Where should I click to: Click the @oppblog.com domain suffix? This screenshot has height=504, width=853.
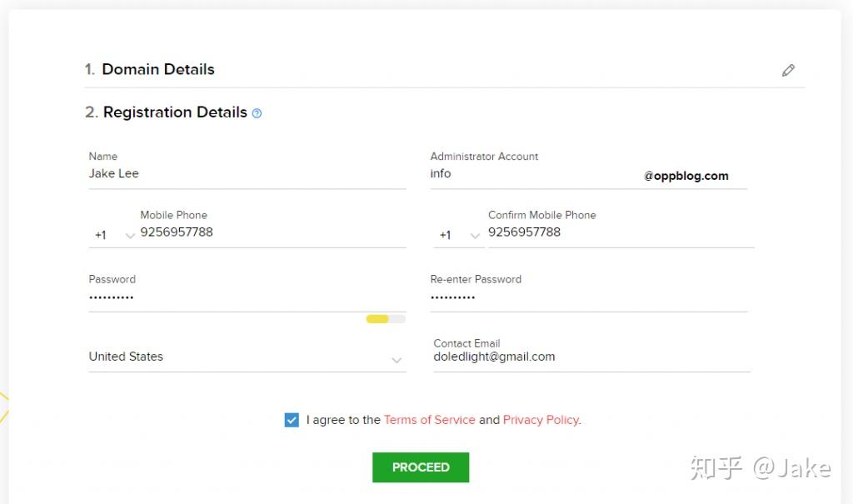point(686,176)
